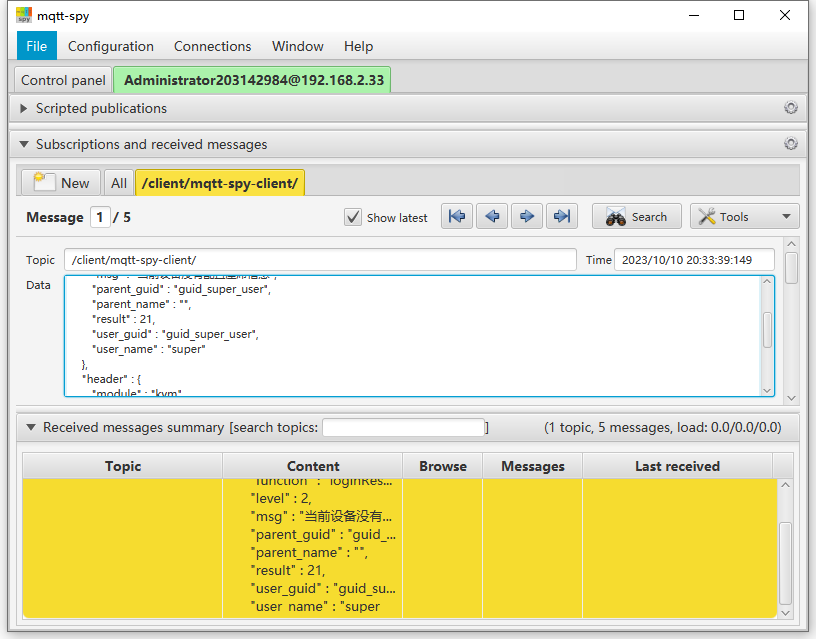Click the Search button with binoculars
The height and width of the screenshot is (639, 816).
click(636, 216)
